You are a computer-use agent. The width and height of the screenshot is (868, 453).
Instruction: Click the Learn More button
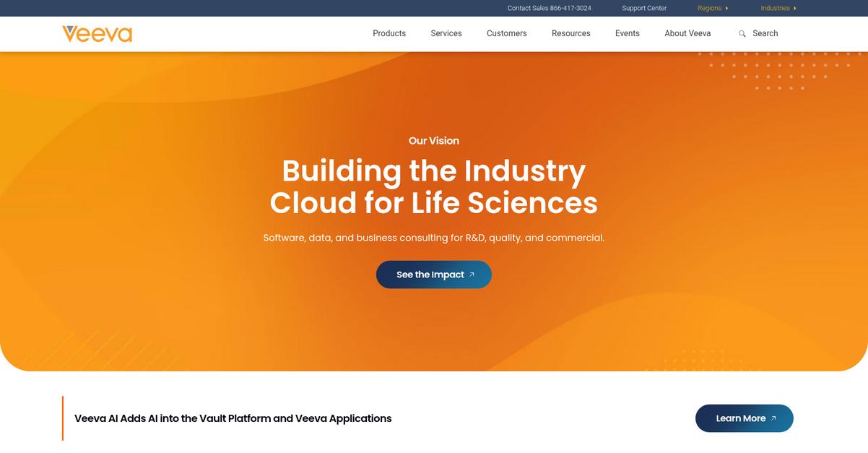(x=745, y=418)
